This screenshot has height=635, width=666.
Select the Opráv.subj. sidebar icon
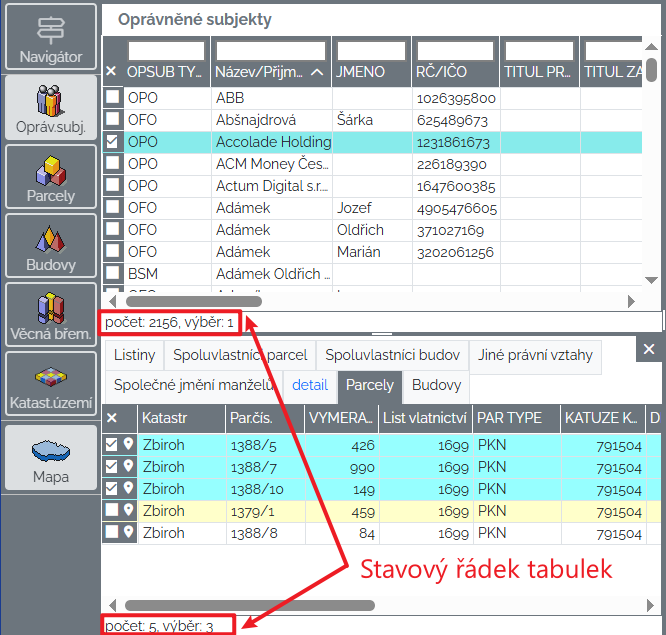[51, 107]
